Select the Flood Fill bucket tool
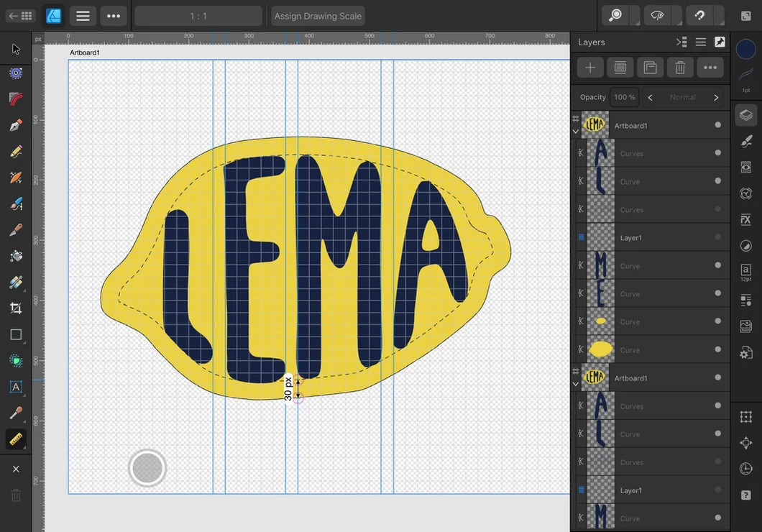This screenshot has width=762, height=532. coord(16,255)
